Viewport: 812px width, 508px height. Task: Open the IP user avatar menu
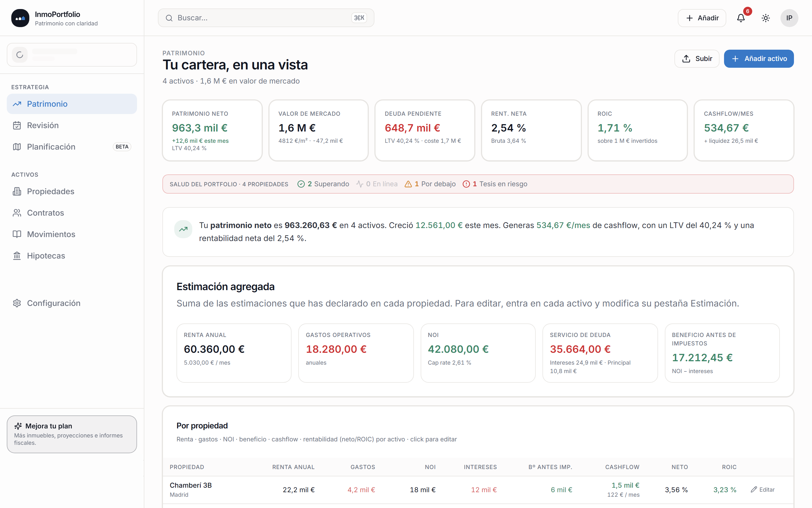[789, 18]
